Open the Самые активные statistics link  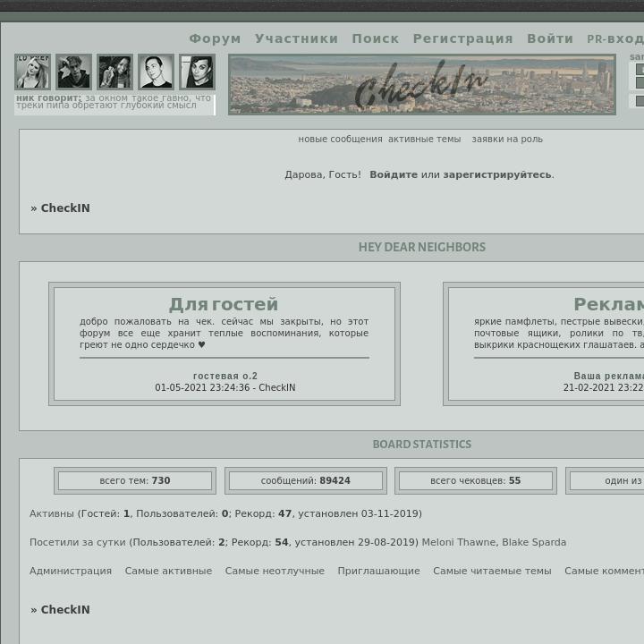pos(168,572)
